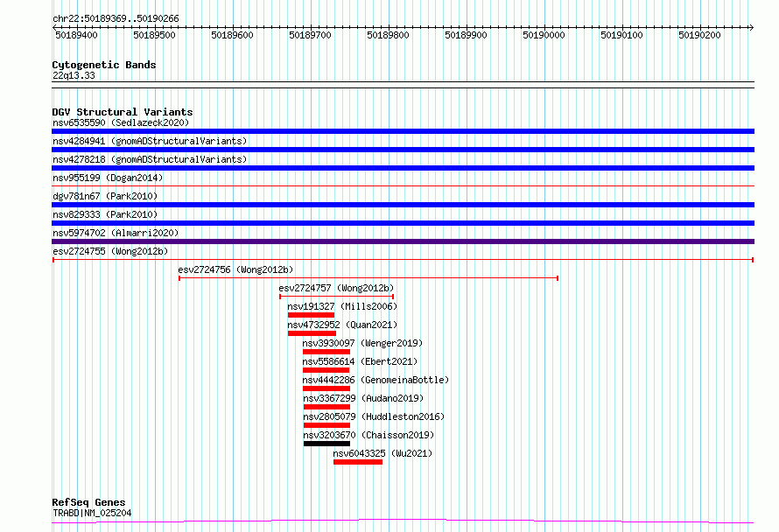Open the dgv781n67 (Park2010) label
The image size is (779, 532).
(105, 196)
